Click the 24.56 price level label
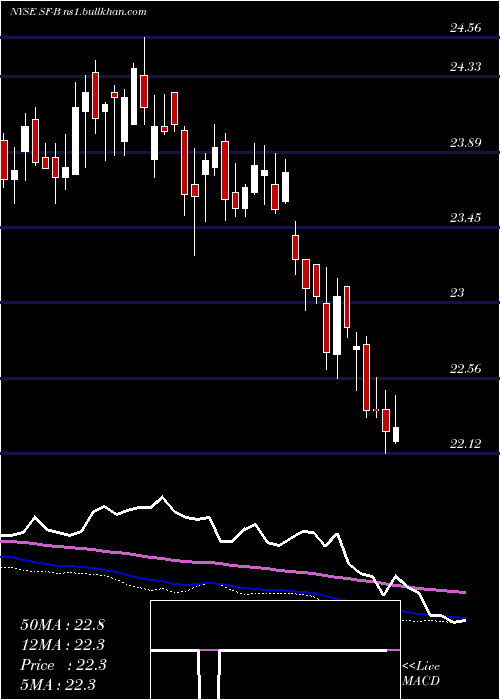Image resolution: width=500 pixels, height=700 pixels. tap(465, 28)
